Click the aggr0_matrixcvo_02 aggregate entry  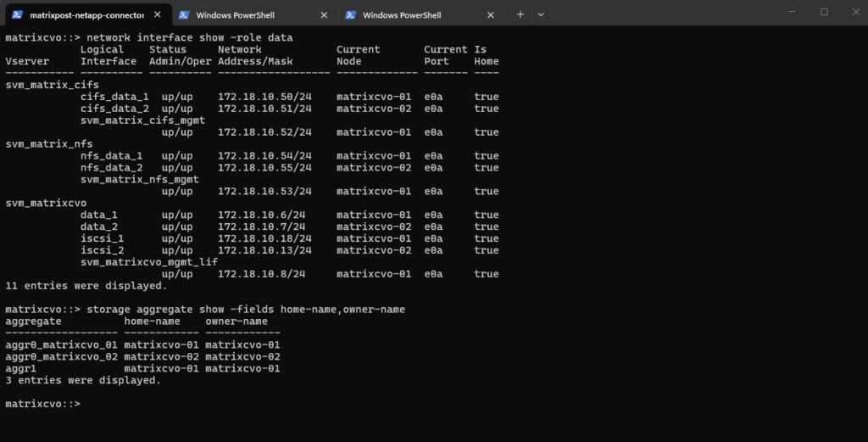coord(61,357)
